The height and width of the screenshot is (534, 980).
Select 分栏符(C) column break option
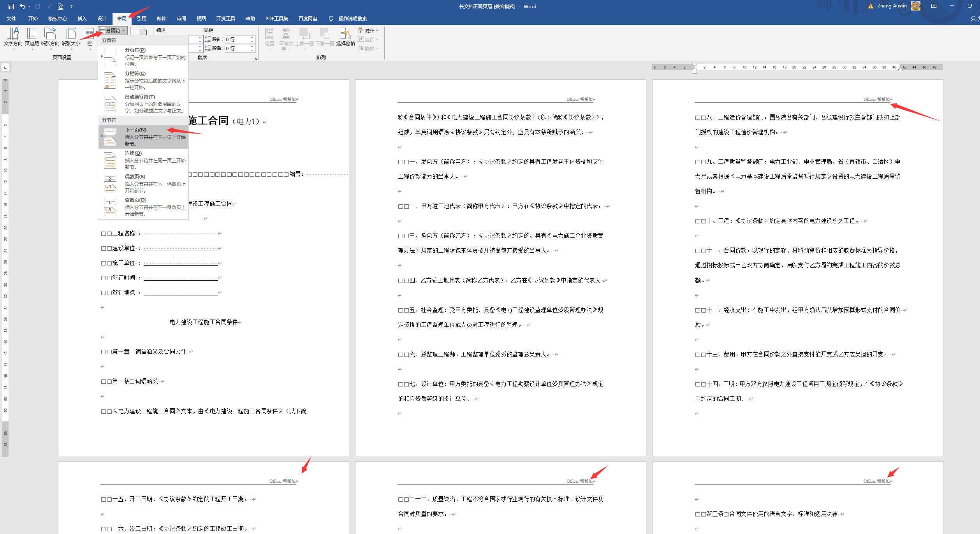click(143, 80)
